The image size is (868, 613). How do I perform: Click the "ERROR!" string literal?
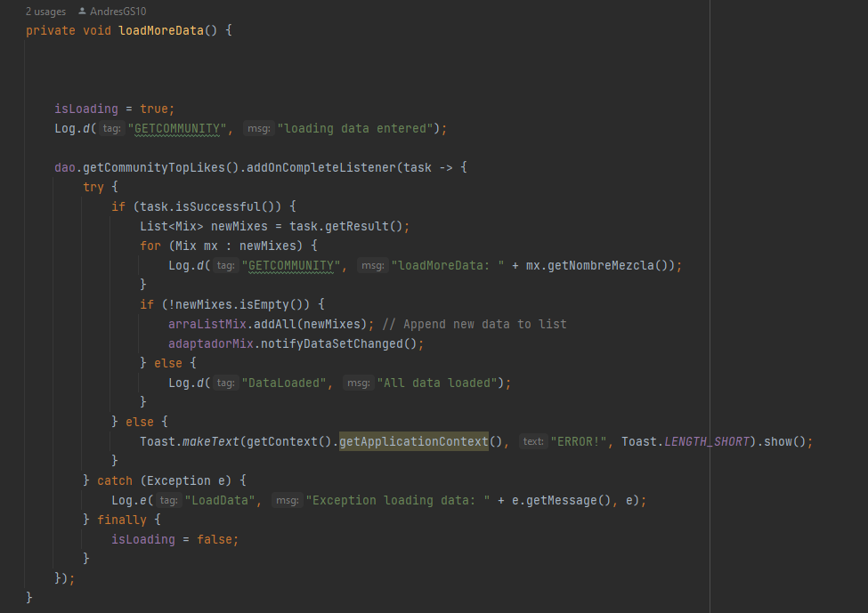[579, 441]
